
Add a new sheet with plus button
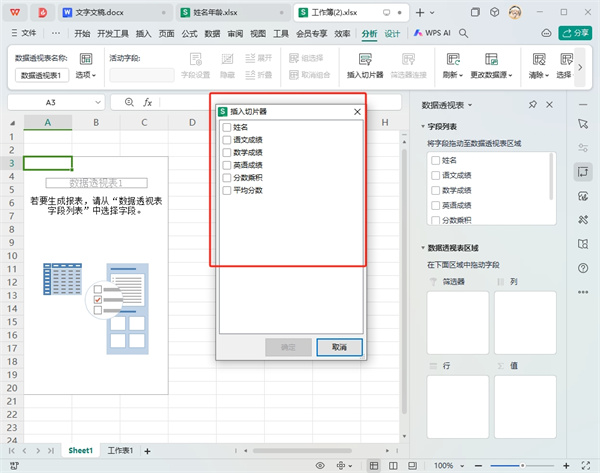click(x=147, y=451)
